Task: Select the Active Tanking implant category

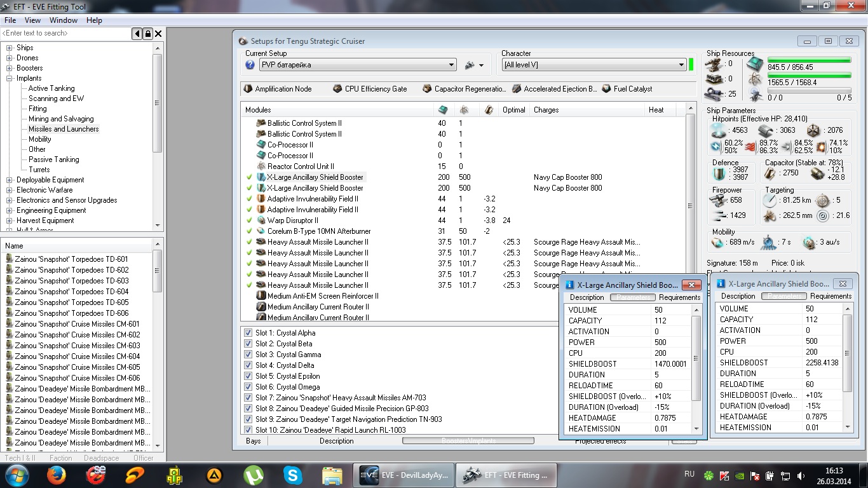Action: (x=51, y=88)
